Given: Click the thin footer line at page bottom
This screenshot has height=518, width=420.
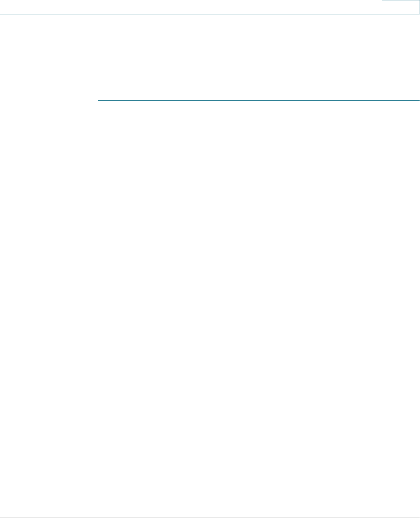Looking at the screenshot, I should pos(210,517).
